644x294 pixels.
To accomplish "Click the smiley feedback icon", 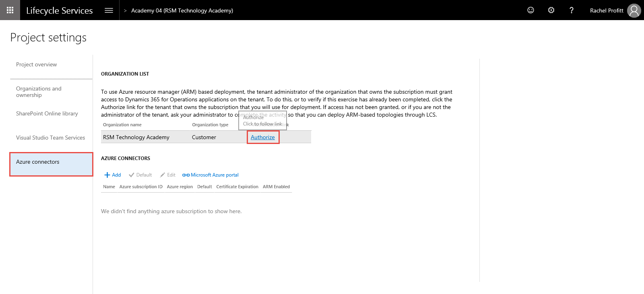I will click(x=530, y=10).
